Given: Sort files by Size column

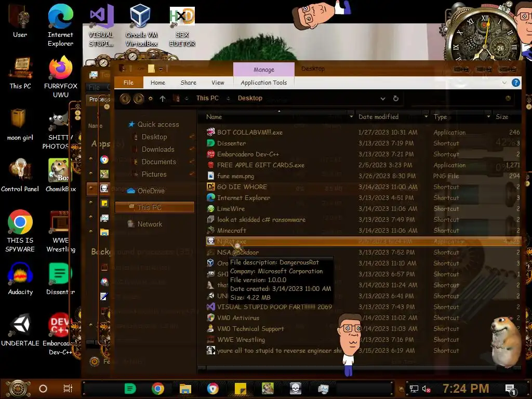Looking at the screenshot, I should (502, 117).
